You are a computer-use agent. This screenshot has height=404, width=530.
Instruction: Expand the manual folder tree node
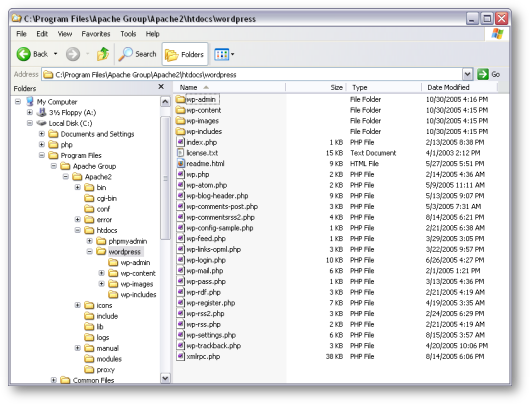point(77,348)
